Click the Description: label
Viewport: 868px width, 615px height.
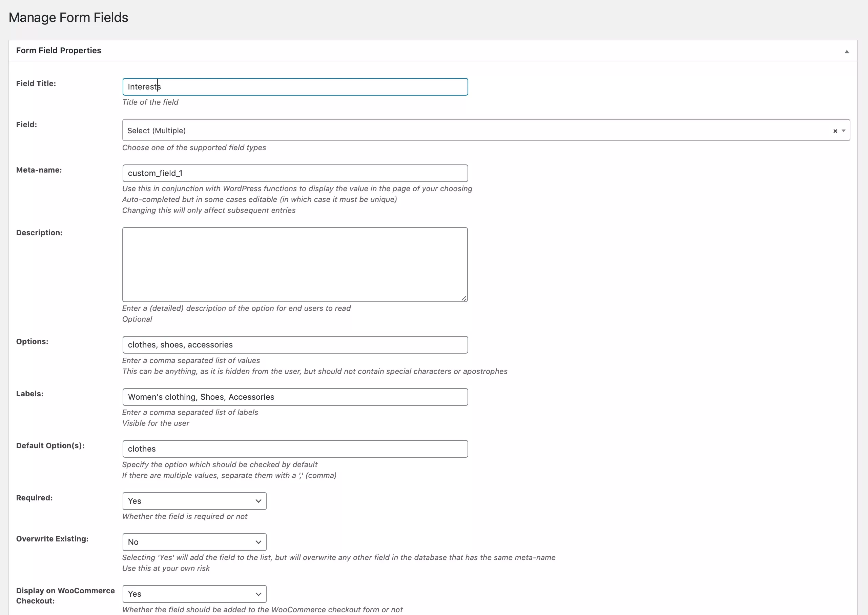tap(39, 233)
